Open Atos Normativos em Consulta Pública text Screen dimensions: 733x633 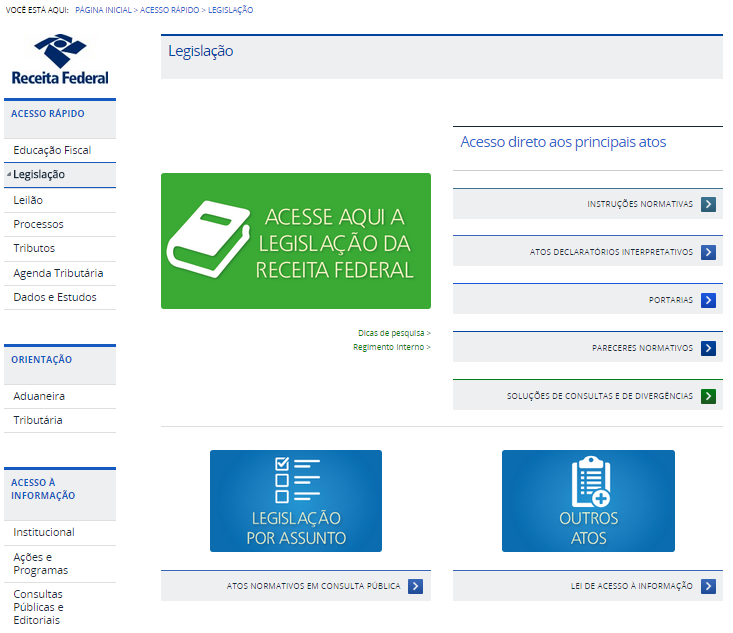coord(313,586)
